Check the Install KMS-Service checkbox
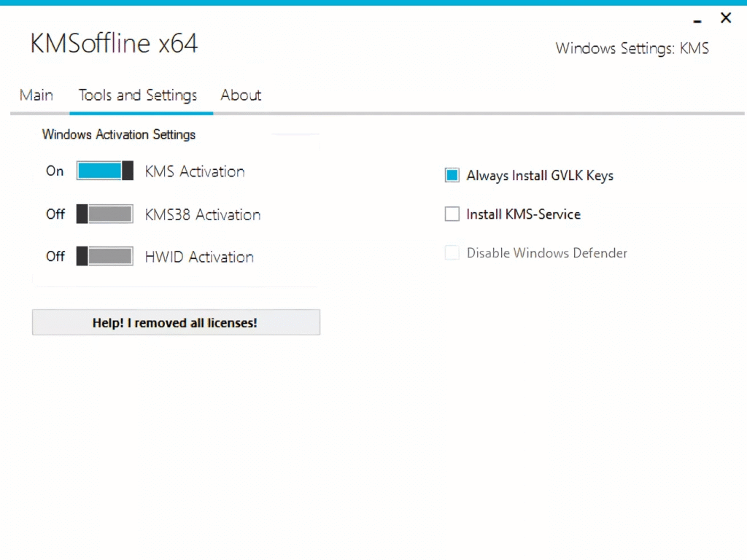747x560 pixels. pyautogui.click(x=452, y=214)
